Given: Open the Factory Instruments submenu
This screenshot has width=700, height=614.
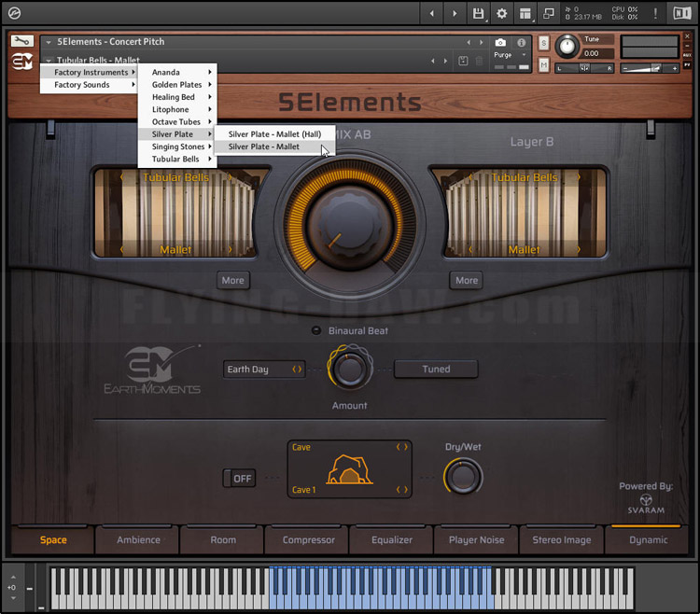Looking at the screenshot, I should [89, 72].
